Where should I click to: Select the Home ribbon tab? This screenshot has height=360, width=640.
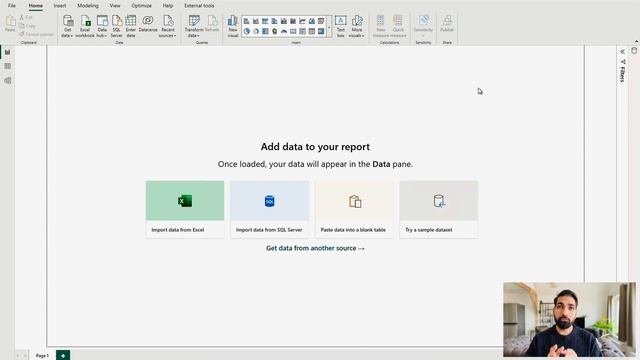pyautogui.click(x=36, y=6)
